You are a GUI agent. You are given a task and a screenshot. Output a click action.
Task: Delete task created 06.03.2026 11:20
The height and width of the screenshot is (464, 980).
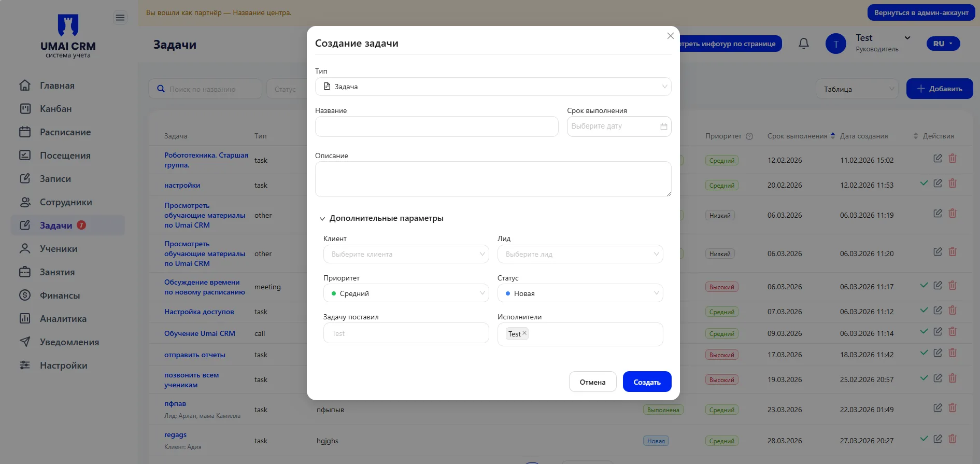pyautogui.click(x=953, y=251)
